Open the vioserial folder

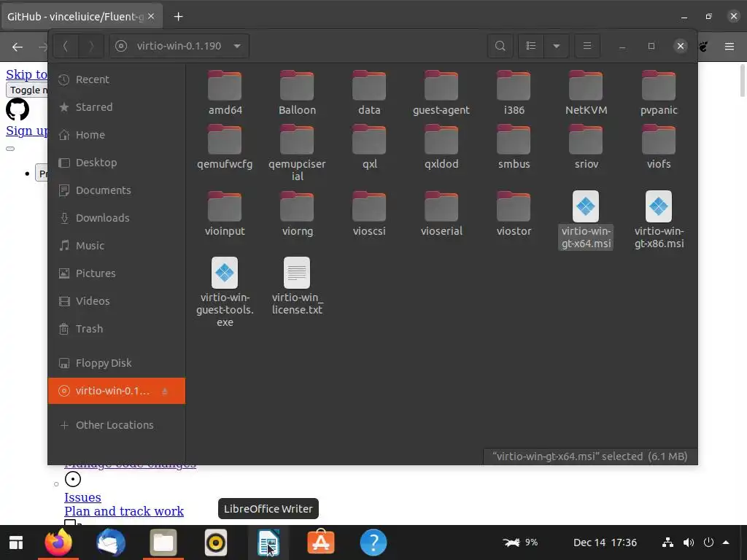coord(441,214)
